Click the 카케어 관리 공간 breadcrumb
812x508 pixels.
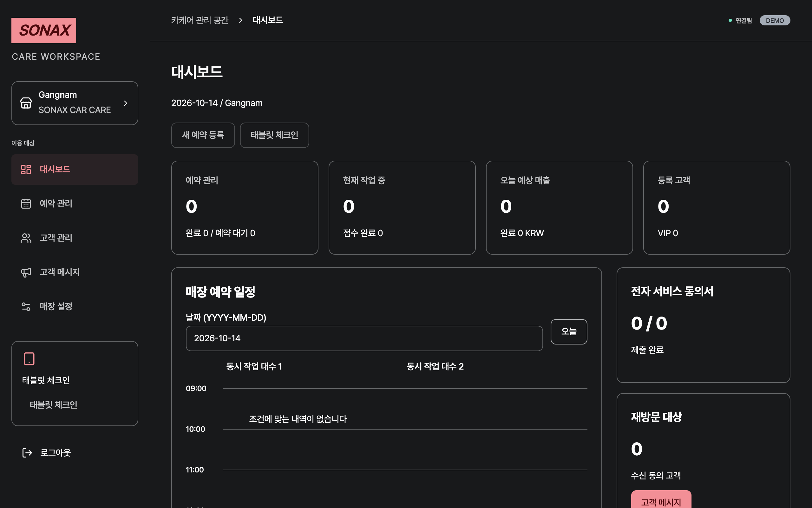click(200, 20)
